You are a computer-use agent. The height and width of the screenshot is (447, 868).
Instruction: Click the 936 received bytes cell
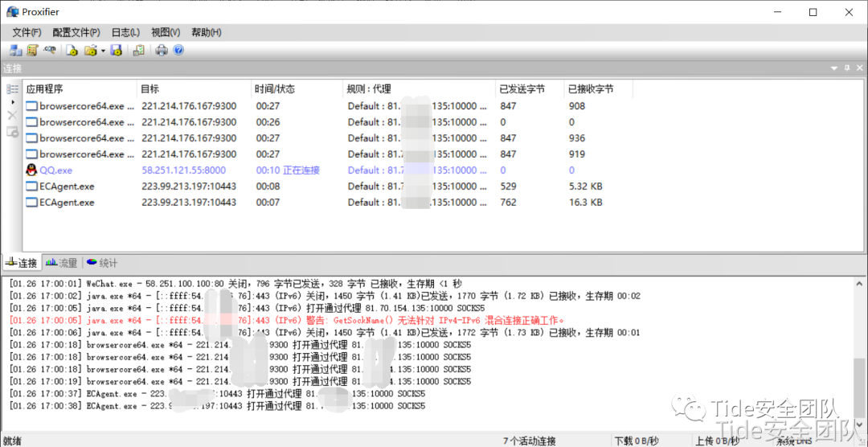pyautogui.click(x=577, y=138)
